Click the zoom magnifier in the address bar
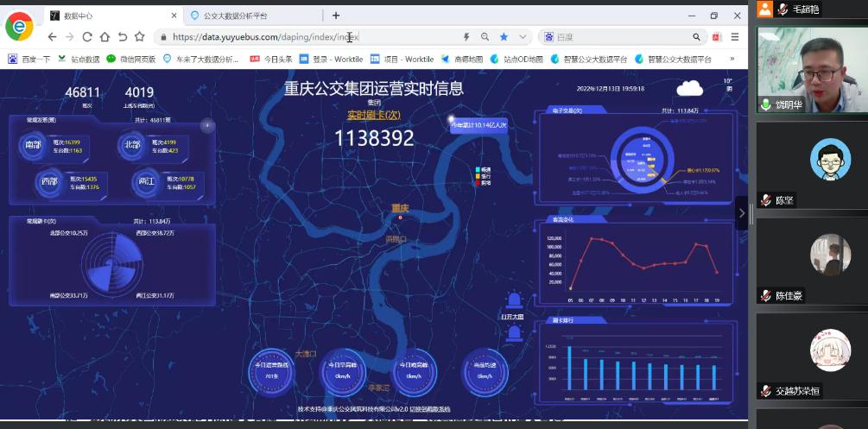The image size is (868, 429). point(485,37)
